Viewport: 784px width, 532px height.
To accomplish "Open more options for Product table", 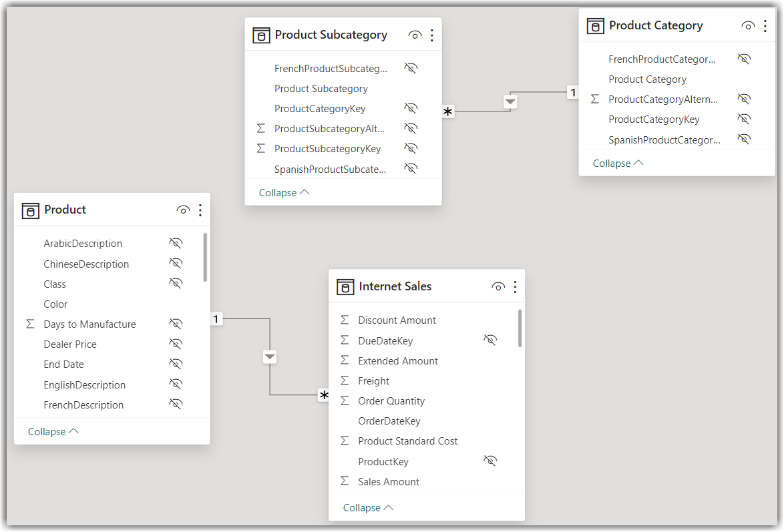I will coord(200,210).
